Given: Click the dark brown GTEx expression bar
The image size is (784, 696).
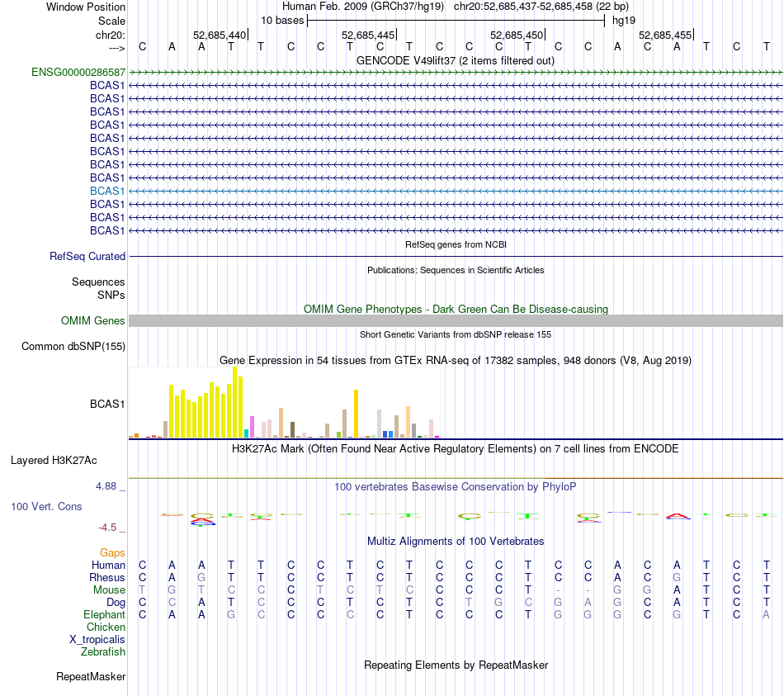Looking at the screenshot, I should [292, 430].
